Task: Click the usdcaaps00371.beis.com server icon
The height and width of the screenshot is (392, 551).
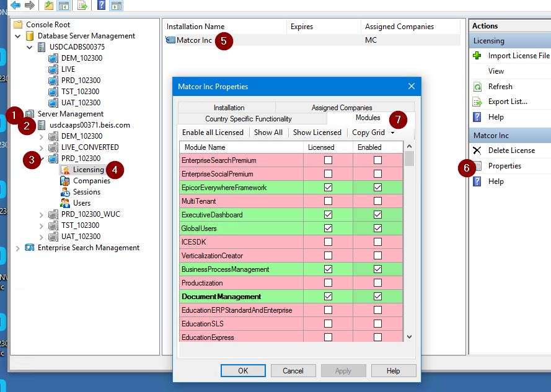Action: click(x=42, y=125)
